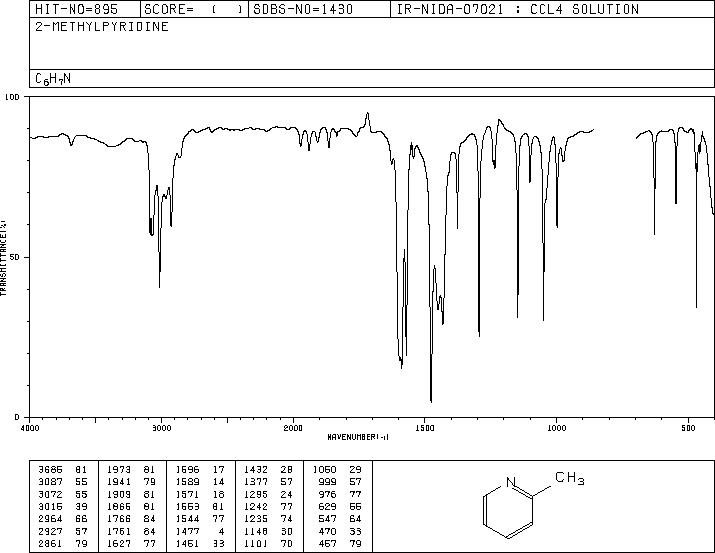Click the 100 label on transmittance axis
Image resolution: width=715 pixels, height=553 pixels.
[12, 97]
